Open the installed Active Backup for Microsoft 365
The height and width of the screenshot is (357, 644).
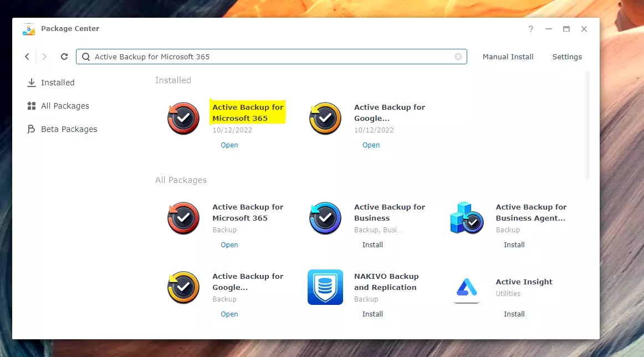(x=229, y=145)
